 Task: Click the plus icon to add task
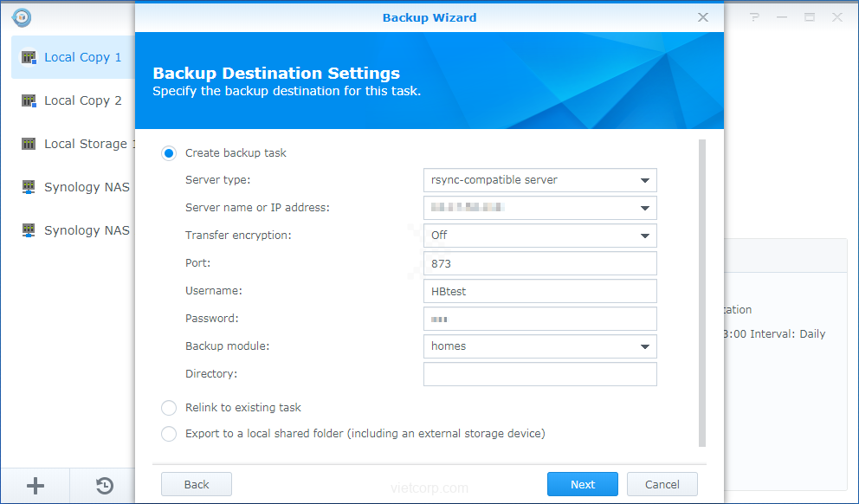tap(36, 486)
